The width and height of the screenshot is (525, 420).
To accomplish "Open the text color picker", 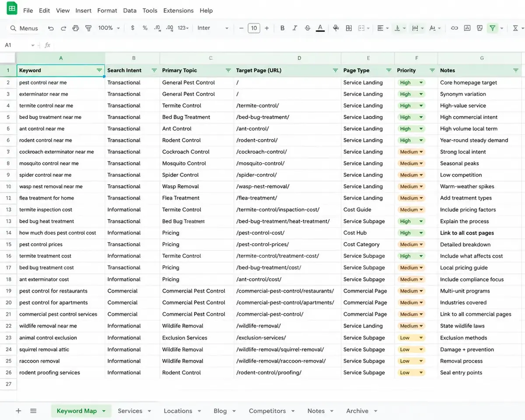I will coord(320,28).
